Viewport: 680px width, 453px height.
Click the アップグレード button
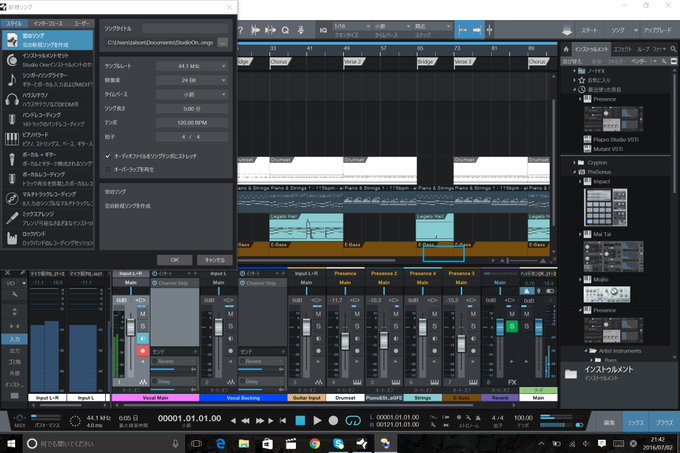click(658, 30)
